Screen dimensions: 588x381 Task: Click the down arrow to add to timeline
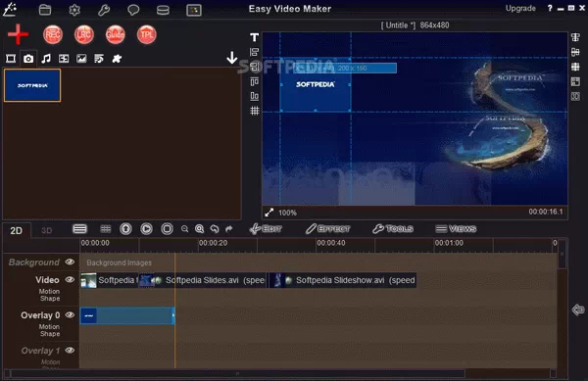[x=231, y=58]
